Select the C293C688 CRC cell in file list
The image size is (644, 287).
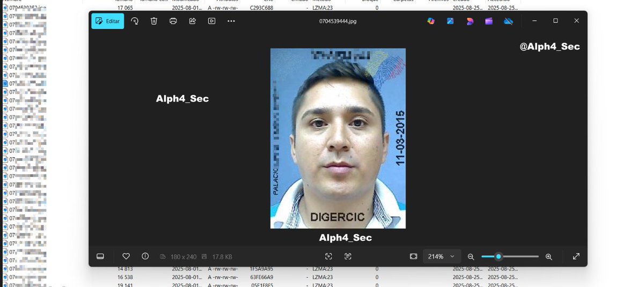click(x=262, y=8)
